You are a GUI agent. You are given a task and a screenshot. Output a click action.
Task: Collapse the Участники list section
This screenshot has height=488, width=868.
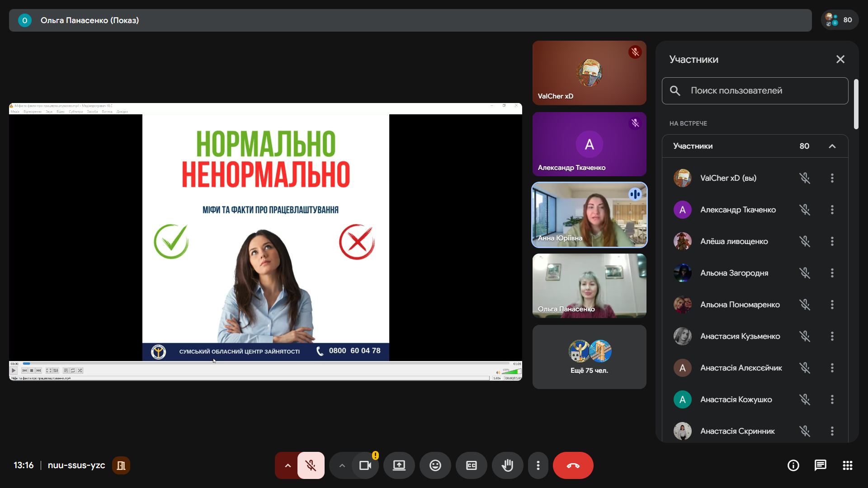tap(832, 146)
